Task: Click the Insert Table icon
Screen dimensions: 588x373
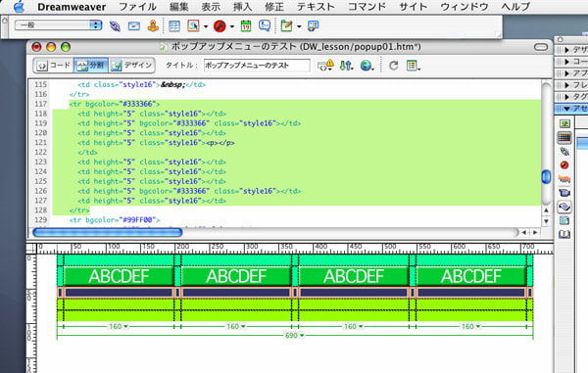Action: click(x=174, y=25)
